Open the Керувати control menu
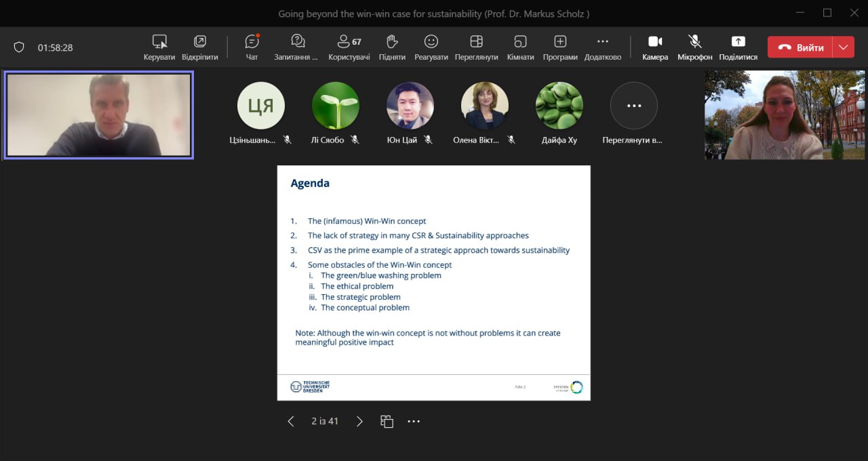The height and width of the screenshot is (461, 868). (x=159, y=47)
